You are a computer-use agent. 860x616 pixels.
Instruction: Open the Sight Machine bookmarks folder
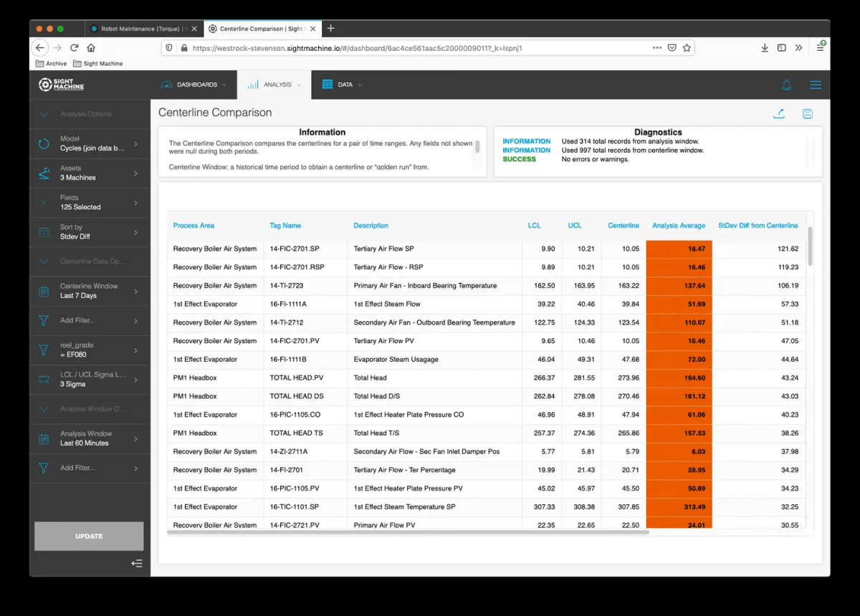coord(98,64)
